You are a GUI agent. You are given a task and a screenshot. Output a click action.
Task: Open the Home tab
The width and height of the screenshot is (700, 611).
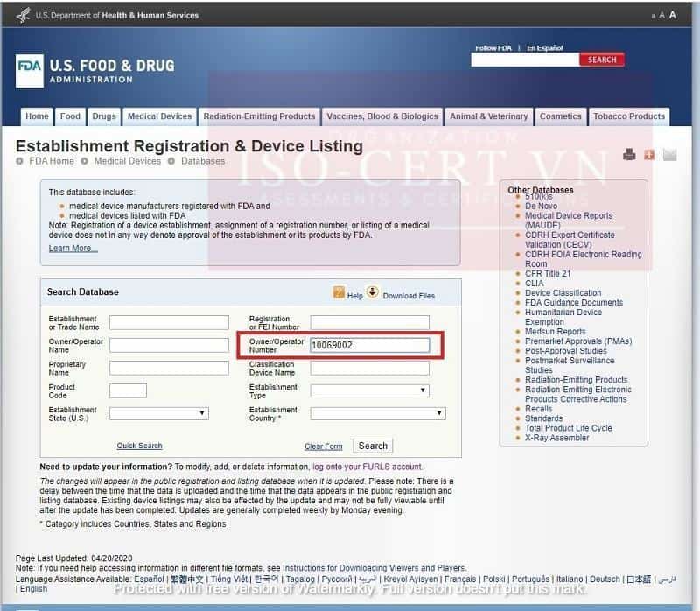[x=37, y=116]
